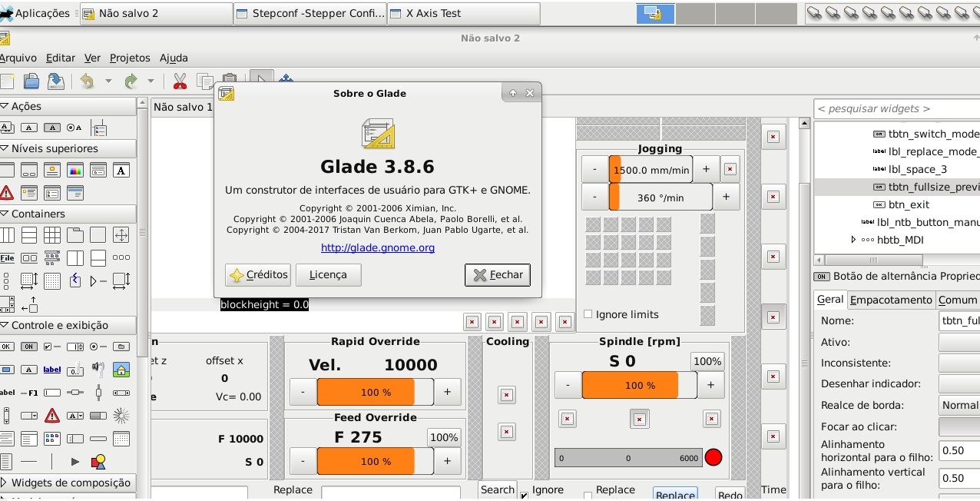Pick the Radio Action widget in Ações
The width and height of the screenshot is (980, 501).
click(74, 128)
